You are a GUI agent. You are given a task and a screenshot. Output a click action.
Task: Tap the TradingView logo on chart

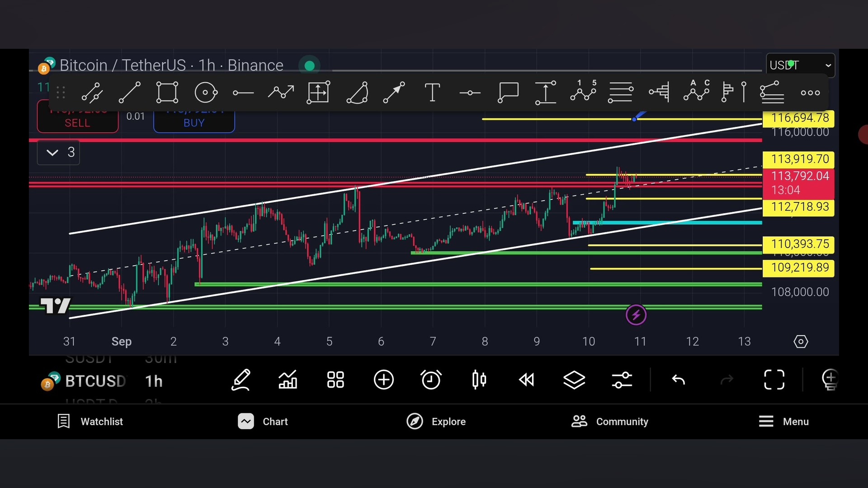[x=55, y=306]
